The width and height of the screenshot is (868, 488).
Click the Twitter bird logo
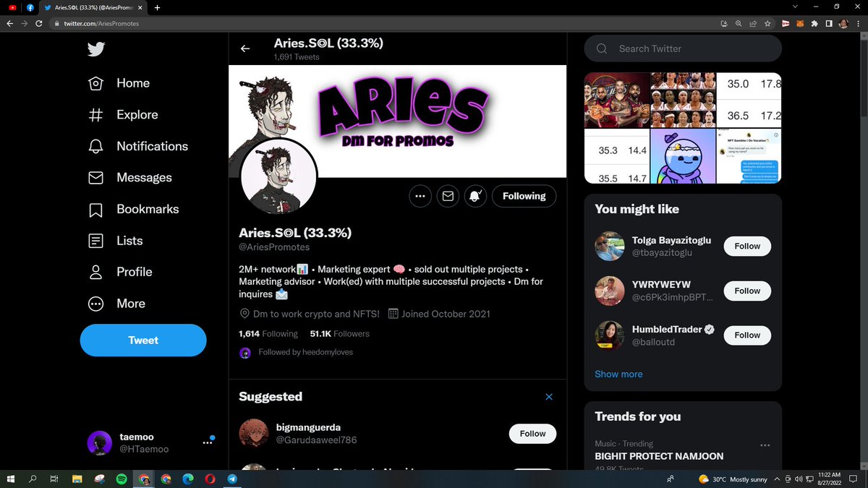point(96,48)
